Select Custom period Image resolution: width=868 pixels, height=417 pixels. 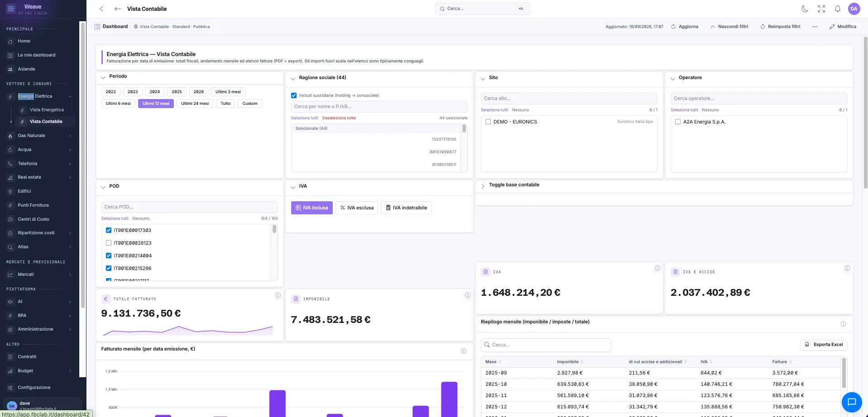250,104
